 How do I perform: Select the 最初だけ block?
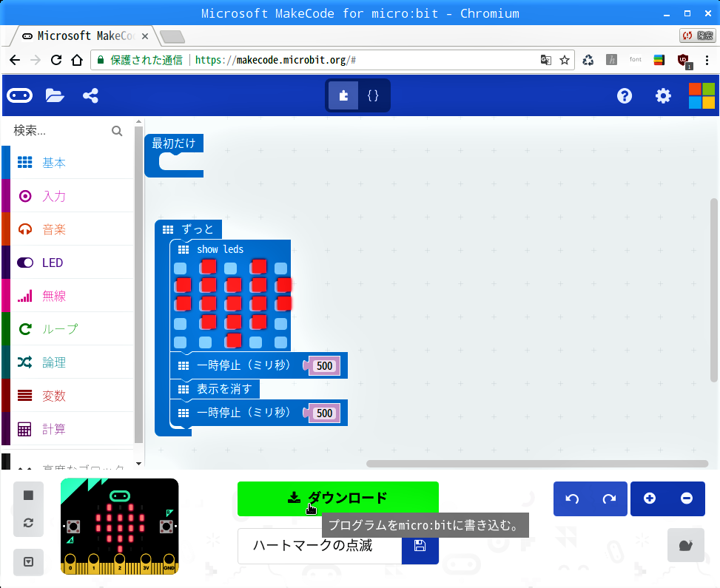pos(174,143)
